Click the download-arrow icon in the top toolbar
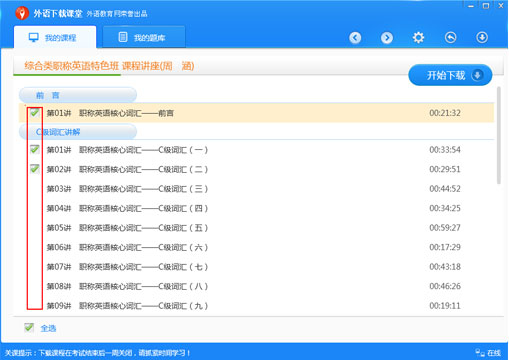 pos(482,38)
